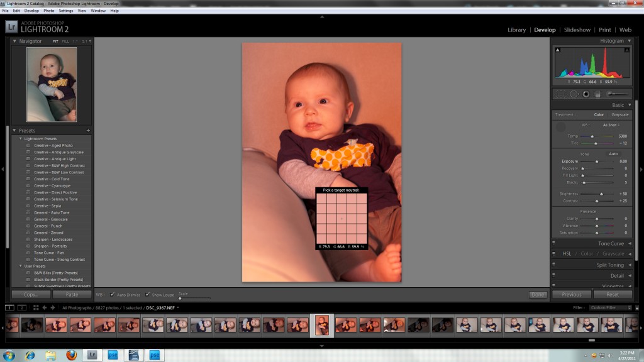This screenshot has width=644, height=362.
Task: Click the Reset button
Action: click(613, 294)
